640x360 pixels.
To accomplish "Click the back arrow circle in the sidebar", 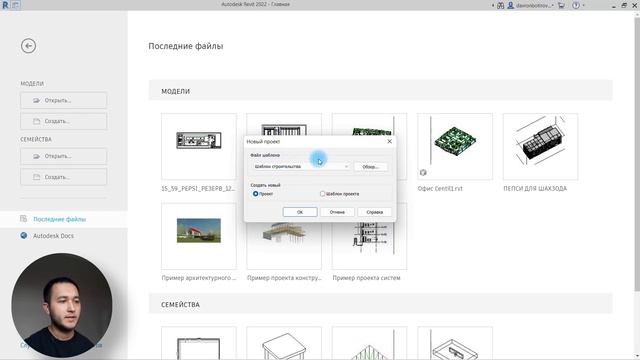I will coord(29,46).
